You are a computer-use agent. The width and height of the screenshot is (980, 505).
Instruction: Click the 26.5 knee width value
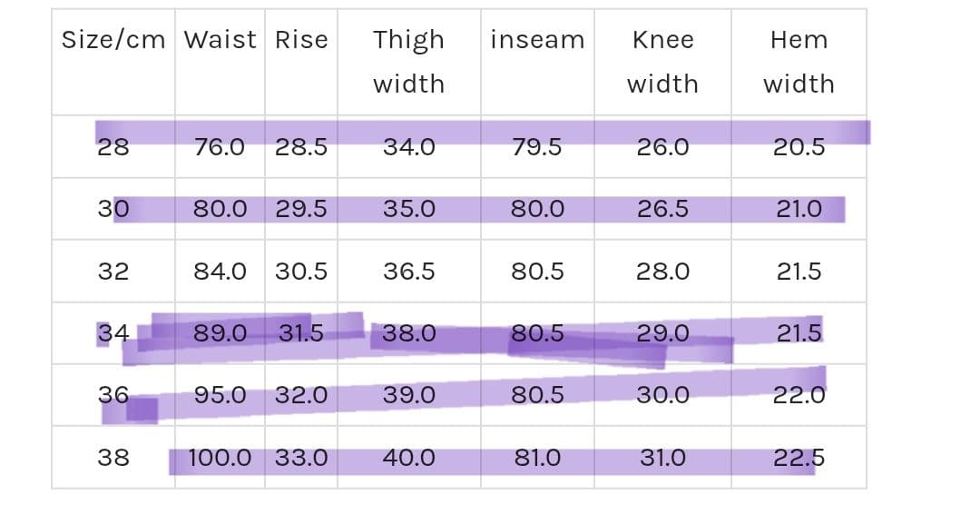(x=662, y=209)
